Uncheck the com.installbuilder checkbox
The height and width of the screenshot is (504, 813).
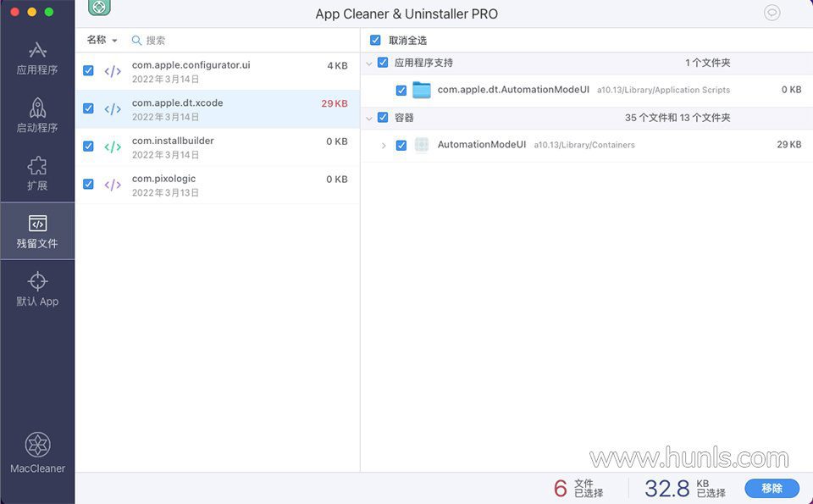(x=88, y=147)
